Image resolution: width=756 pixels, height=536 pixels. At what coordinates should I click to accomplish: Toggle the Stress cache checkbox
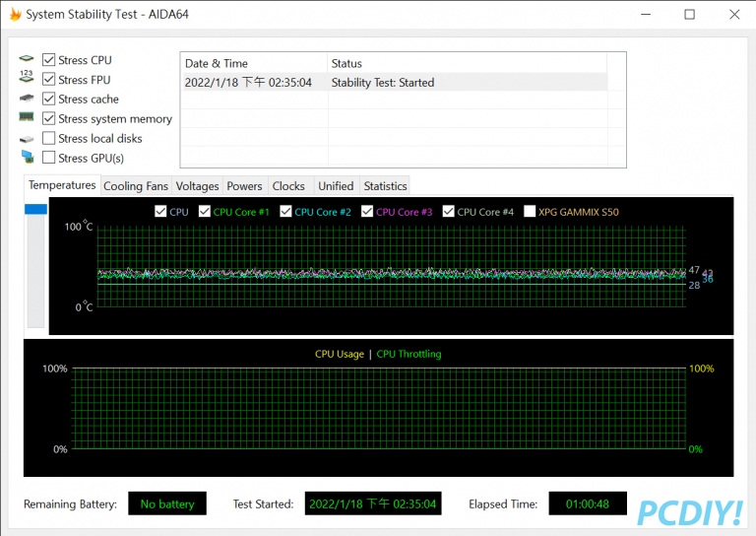tap(48, 99)
